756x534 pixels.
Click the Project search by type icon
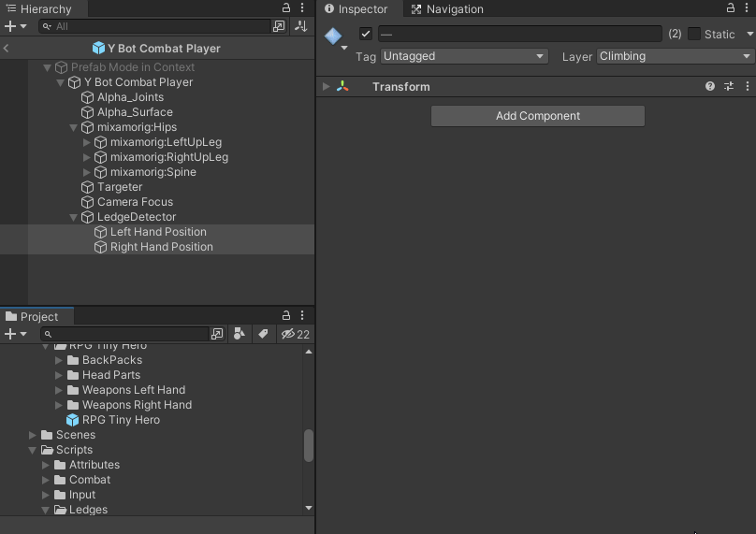[240, 334]
